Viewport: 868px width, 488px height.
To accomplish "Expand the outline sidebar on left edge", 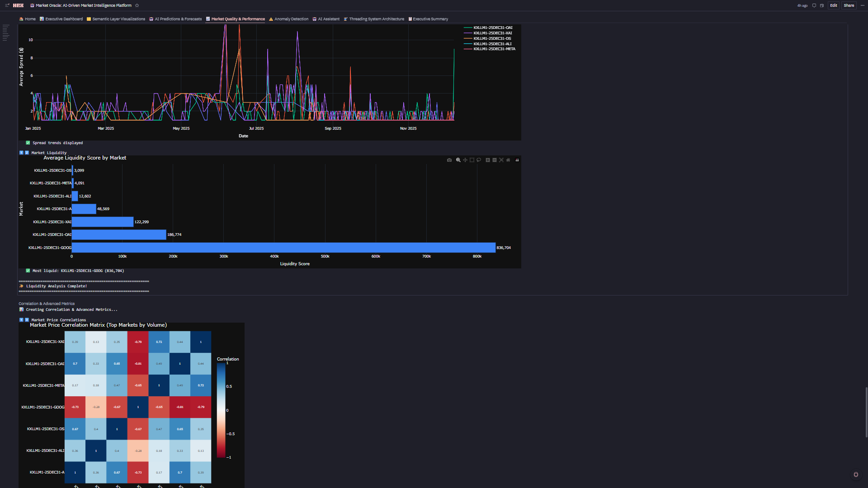I will (x=5, y=33).
